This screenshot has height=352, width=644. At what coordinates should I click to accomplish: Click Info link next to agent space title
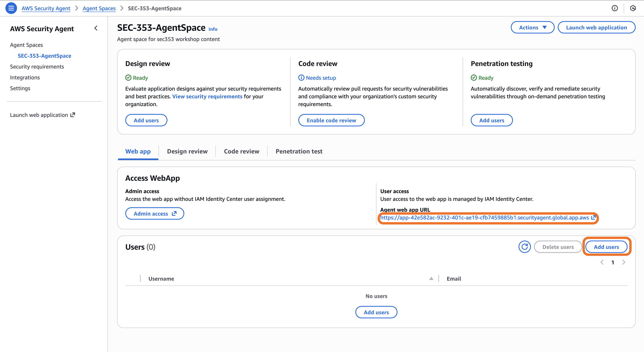click(213, 29)
